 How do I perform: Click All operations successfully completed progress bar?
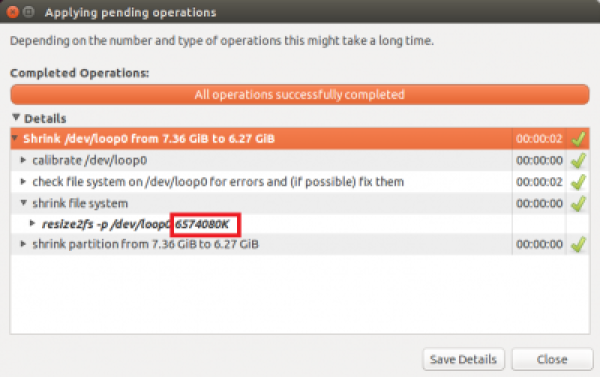pyautogui.click(x=300, y=95)
